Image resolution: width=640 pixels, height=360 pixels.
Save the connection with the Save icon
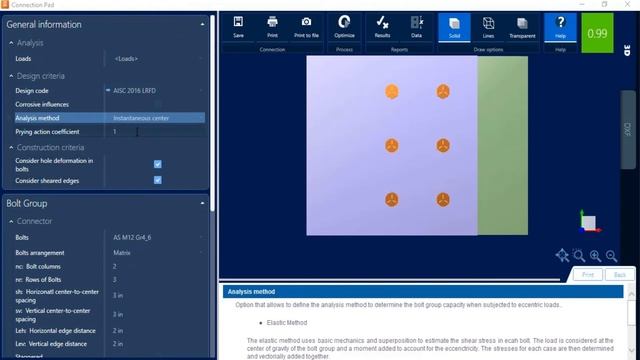point(238,27)
